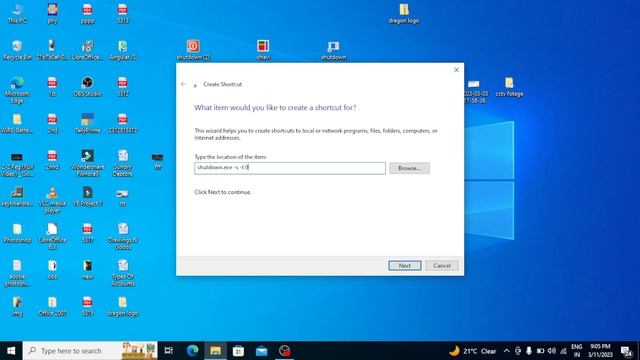The width and height of the screenshot is (640, 360).
Task: Open the Windows Start menu
Action: coord(11,351)
